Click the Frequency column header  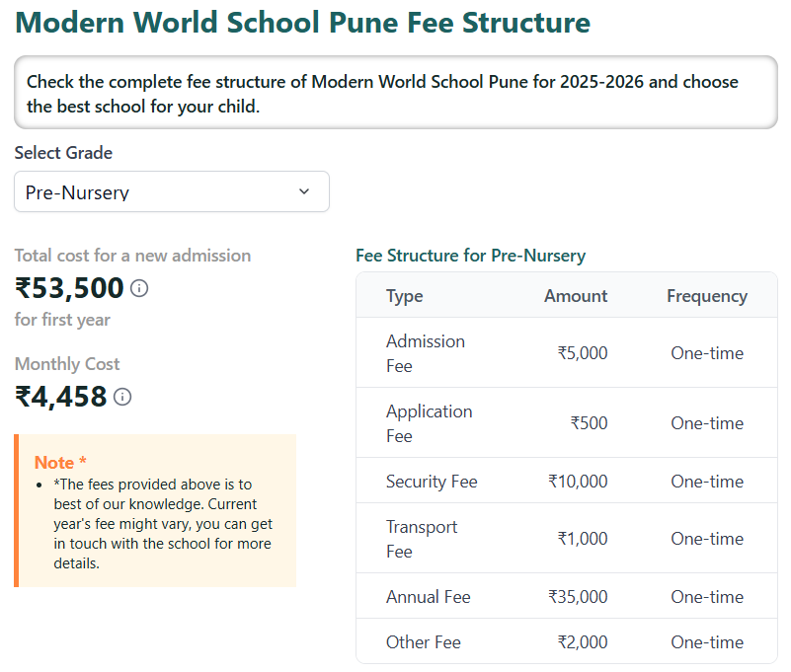click(x=707, y=295)
